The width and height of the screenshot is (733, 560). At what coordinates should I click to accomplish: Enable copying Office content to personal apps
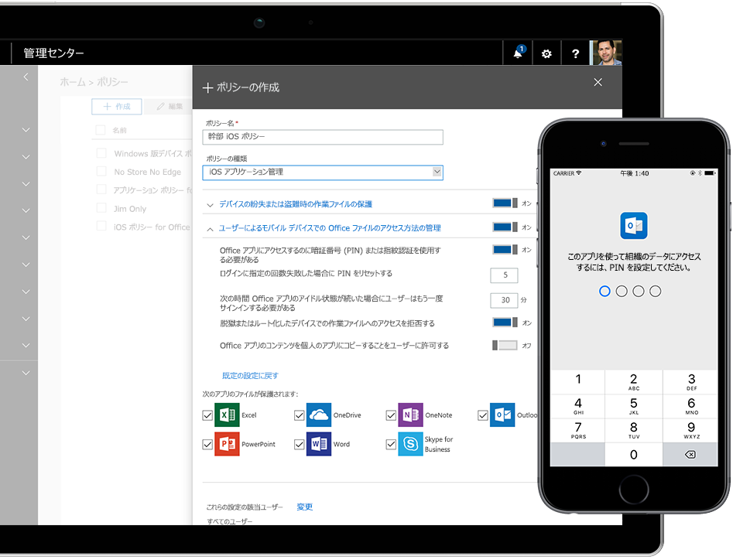(505, 345)
